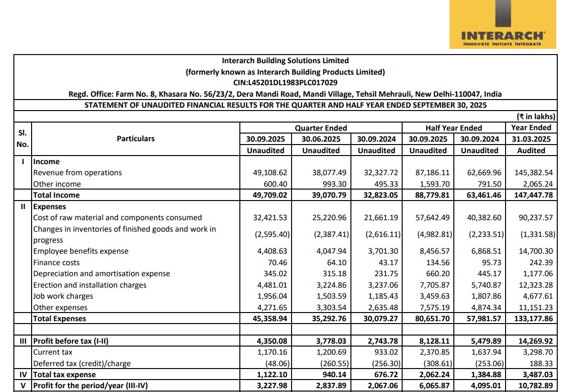Click the 'Sl. No.' header cell
Screen dimensions: 563x392
click(x=23, y=139)
